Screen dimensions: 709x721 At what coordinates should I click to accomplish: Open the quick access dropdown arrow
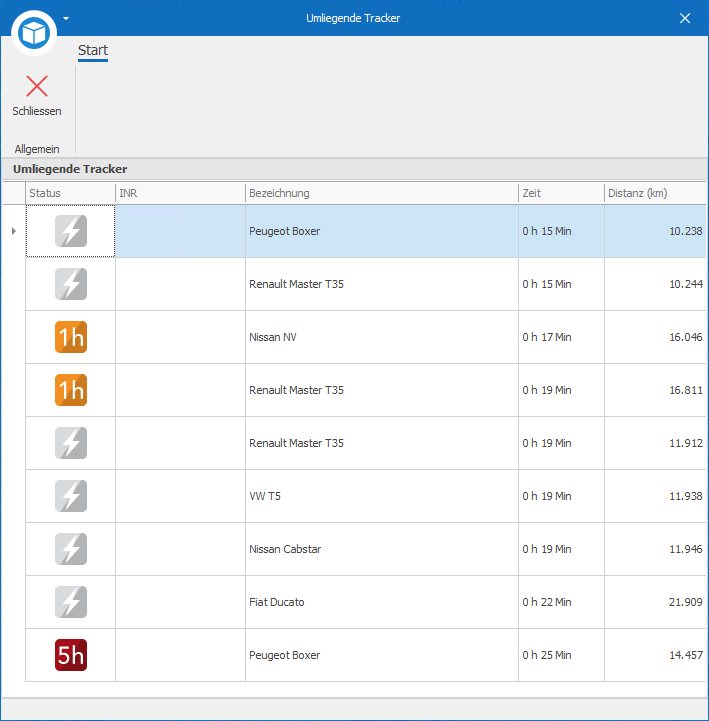[66, 18]
